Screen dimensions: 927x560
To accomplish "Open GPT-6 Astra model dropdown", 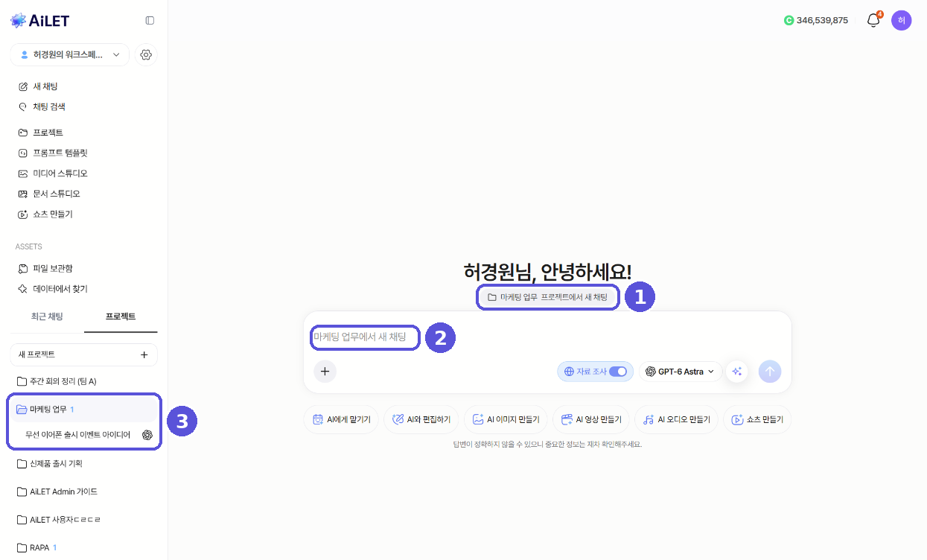I will pyautogui.click(x=681, y=371).
